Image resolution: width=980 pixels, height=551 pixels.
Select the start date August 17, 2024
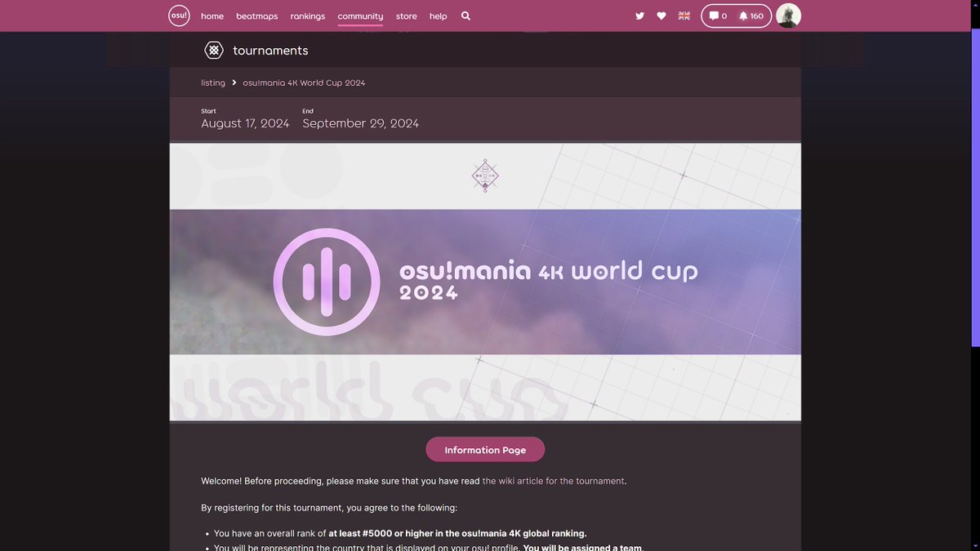click(245, 123)
